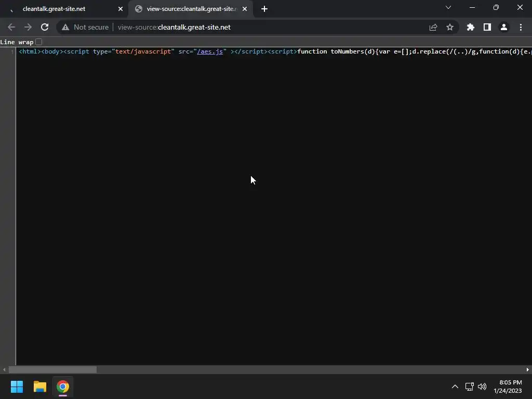Image resolution: width=532 pixels, height=399 pixels.
Task: Minimize the Chrome window
Action: click(x=472, y=7)
